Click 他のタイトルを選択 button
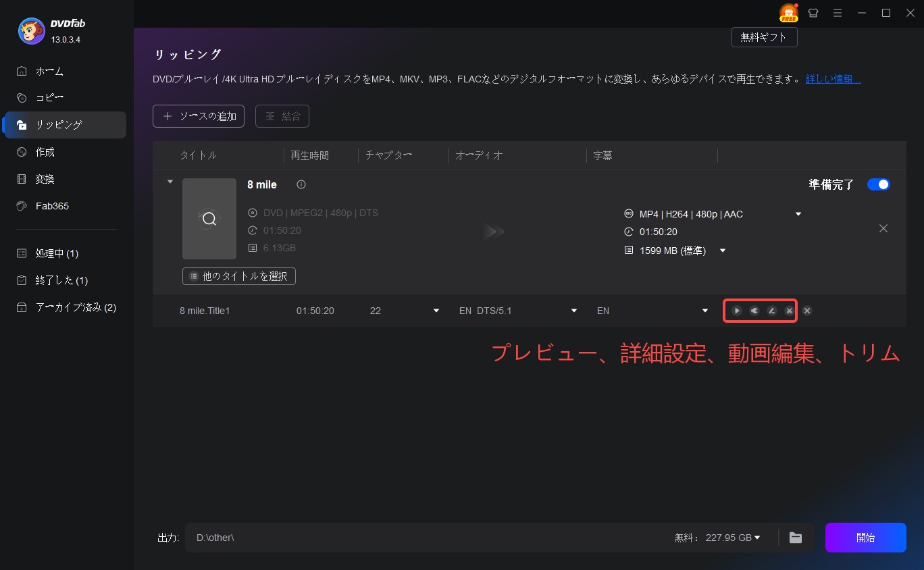Viewport: 924px width, 570px height. coord(239,276)
